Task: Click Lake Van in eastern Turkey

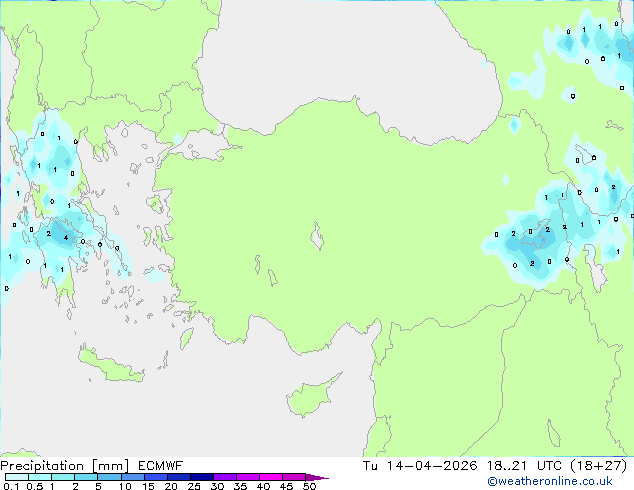Action: pyautogui.click(x=536, y=236)
